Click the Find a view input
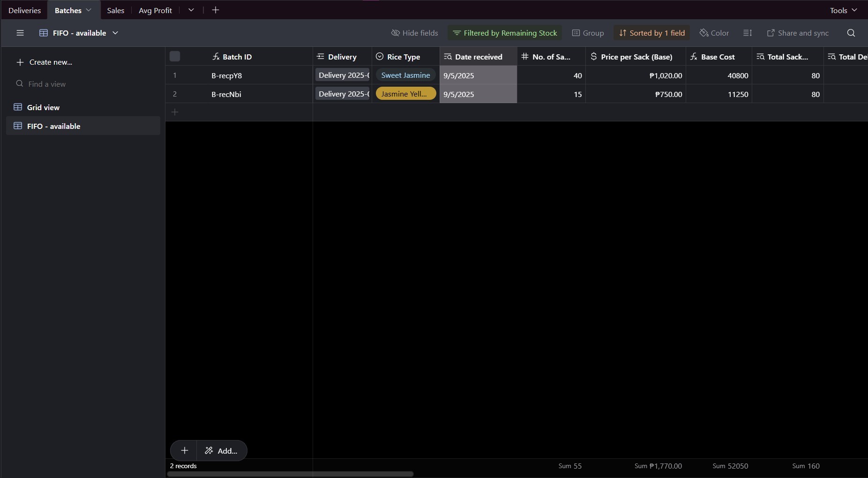 click(83, 84)
